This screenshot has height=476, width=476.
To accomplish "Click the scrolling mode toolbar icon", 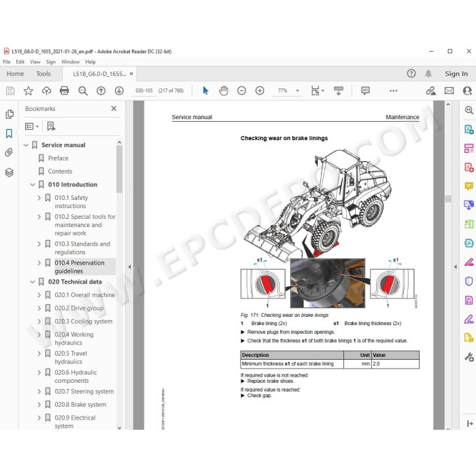I will (339, 90).
